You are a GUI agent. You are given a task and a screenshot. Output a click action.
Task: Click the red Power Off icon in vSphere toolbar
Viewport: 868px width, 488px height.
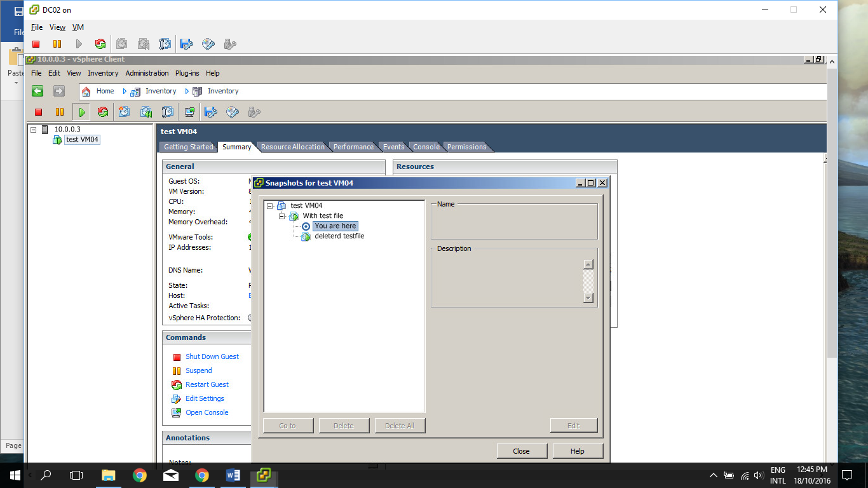click(x=38, y=112)
